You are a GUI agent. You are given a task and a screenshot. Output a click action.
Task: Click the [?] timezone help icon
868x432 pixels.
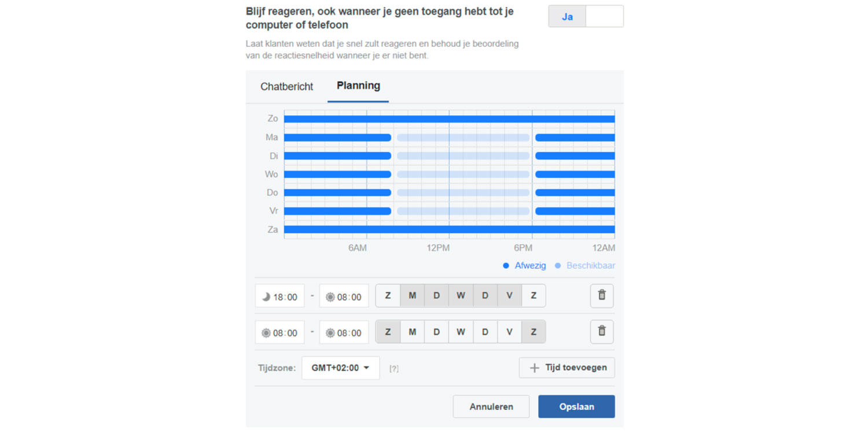click(394, 368)
